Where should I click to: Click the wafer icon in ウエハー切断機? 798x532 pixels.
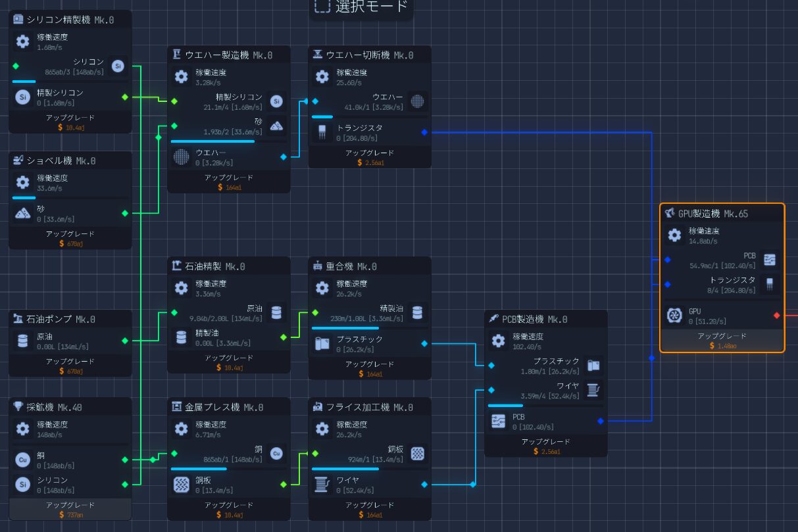pyautogui.click(x=417, y=101)
